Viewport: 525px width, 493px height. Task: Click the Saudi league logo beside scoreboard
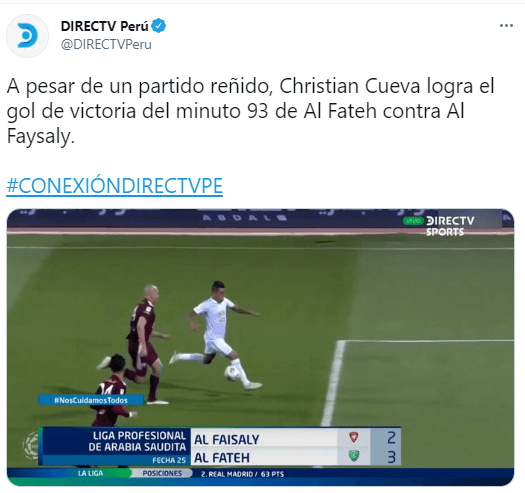pos(31,445)
